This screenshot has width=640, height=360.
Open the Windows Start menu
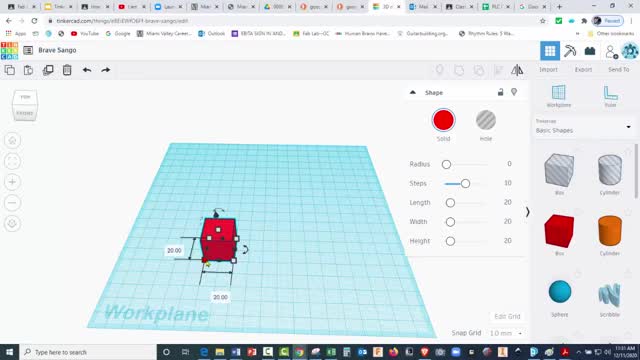(9, 352)
